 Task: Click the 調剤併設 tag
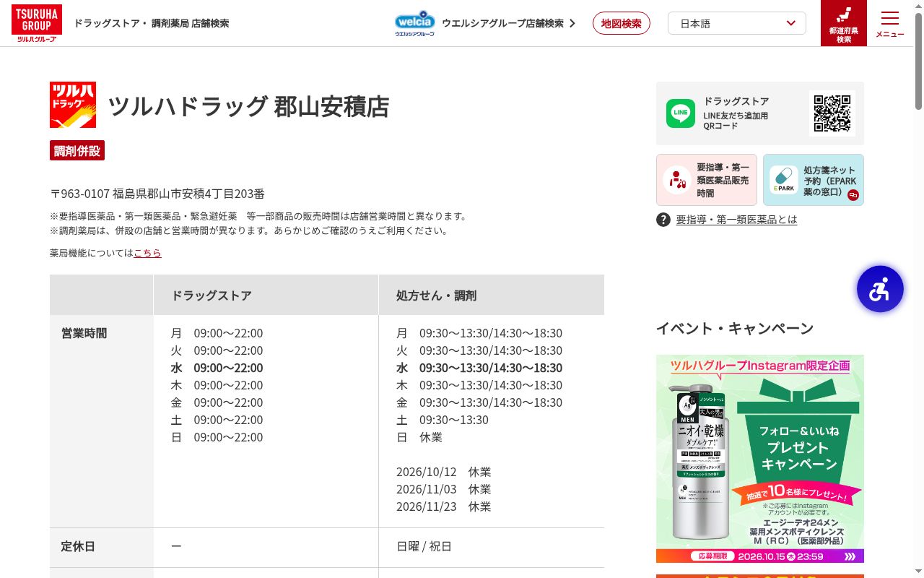coord(77,150)
